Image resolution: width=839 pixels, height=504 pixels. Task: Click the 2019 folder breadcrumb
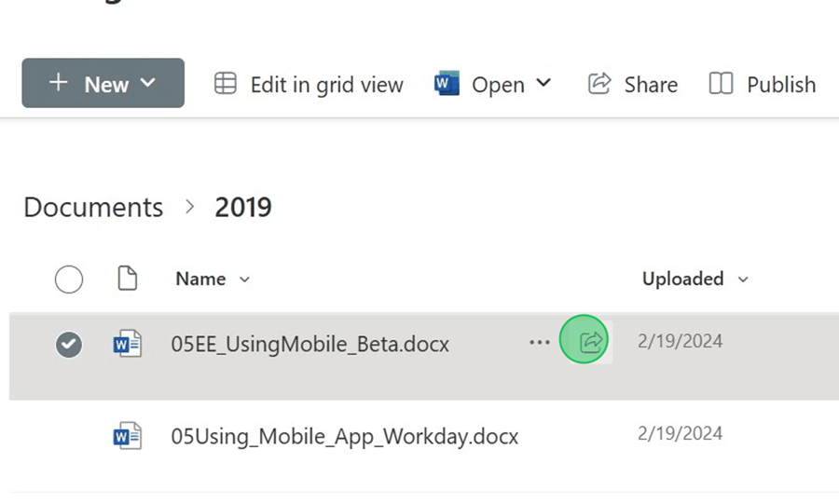[243, 207]
